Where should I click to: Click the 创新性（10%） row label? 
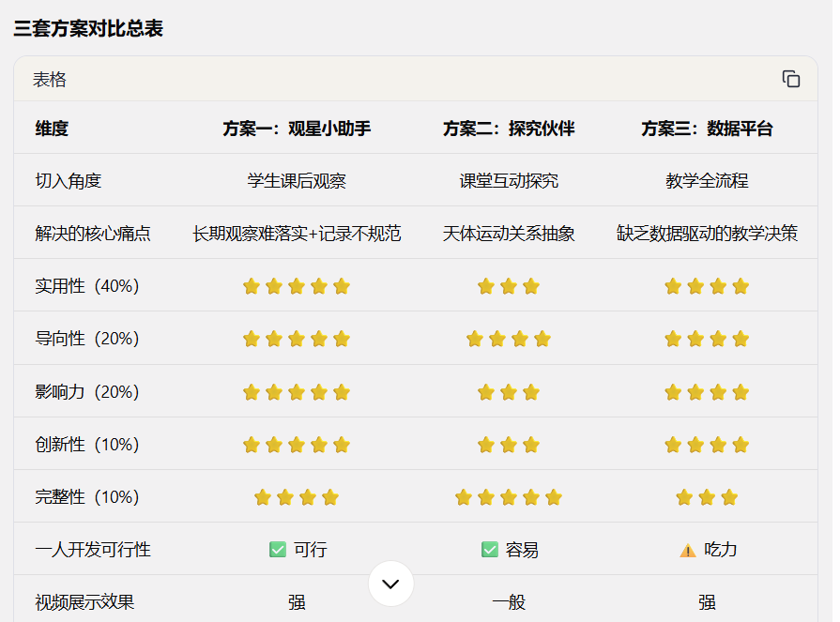tap(87, 445)
